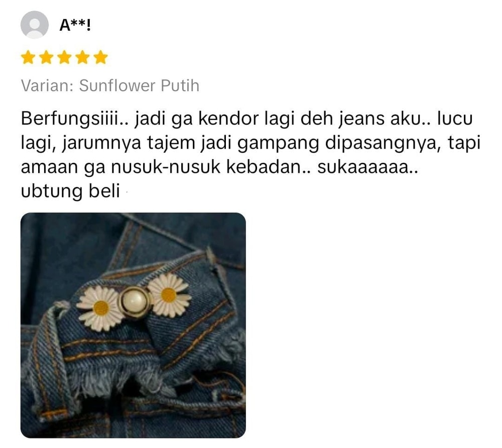Click the word 'sukaaaaaa..' in review
Image resolution: width=502 pixels, height=448 pixels.
pyautogui.click(x=367, y=167)
